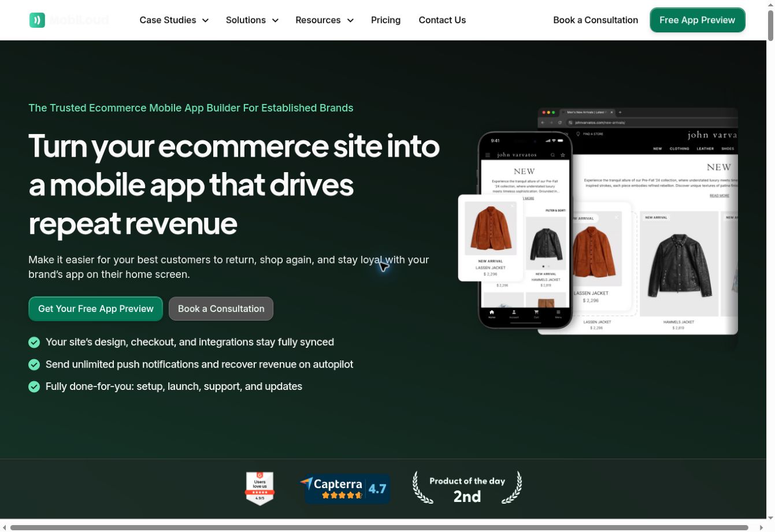Click the 'Send unlimited push notifications' text line
Image resolution: width=775 pixels, height=532 pixels.
(199, 364)
